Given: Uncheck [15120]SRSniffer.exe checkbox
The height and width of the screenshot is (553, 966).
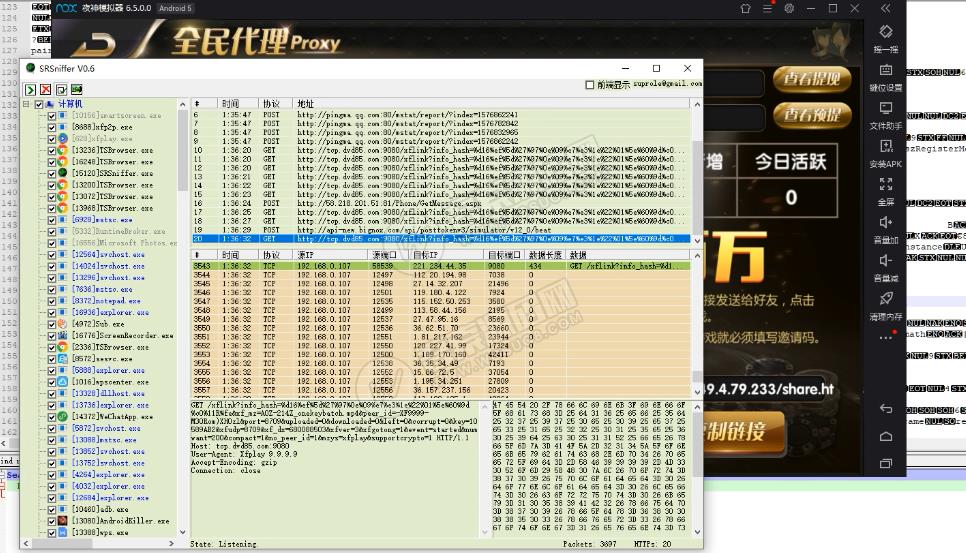Looking at the screenshot, I should (52, 173).
